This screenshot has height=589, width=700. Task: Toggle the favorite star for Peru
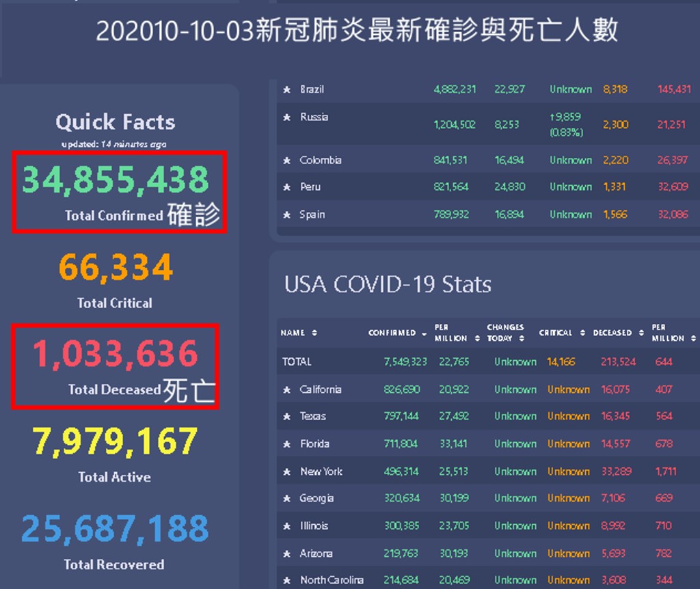287,187
